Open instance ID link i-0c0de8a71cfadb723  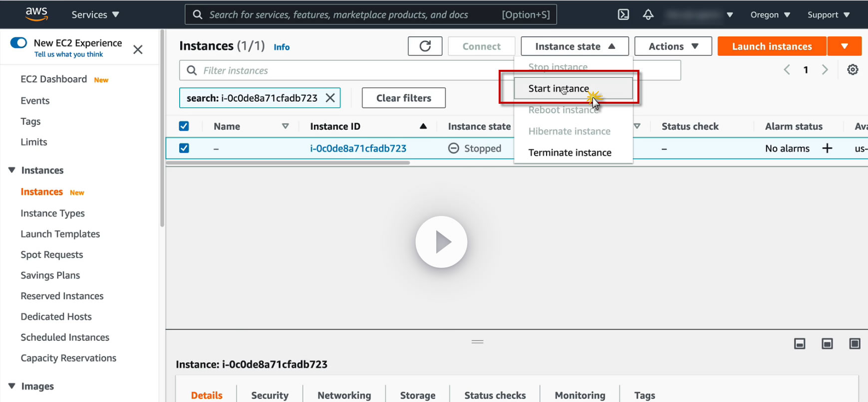(358, 148)
